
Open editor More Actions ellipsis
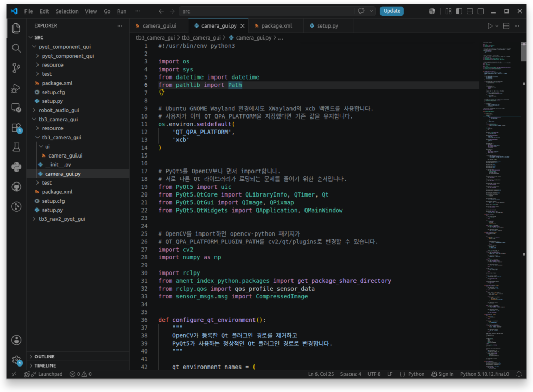[x=517, y=26]
